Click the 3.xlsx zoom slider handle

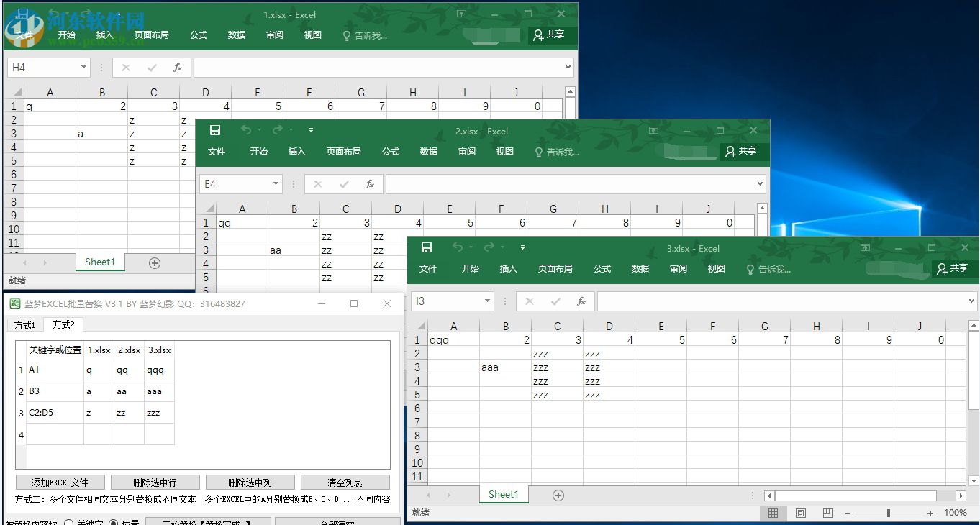[x=889, y=513]
